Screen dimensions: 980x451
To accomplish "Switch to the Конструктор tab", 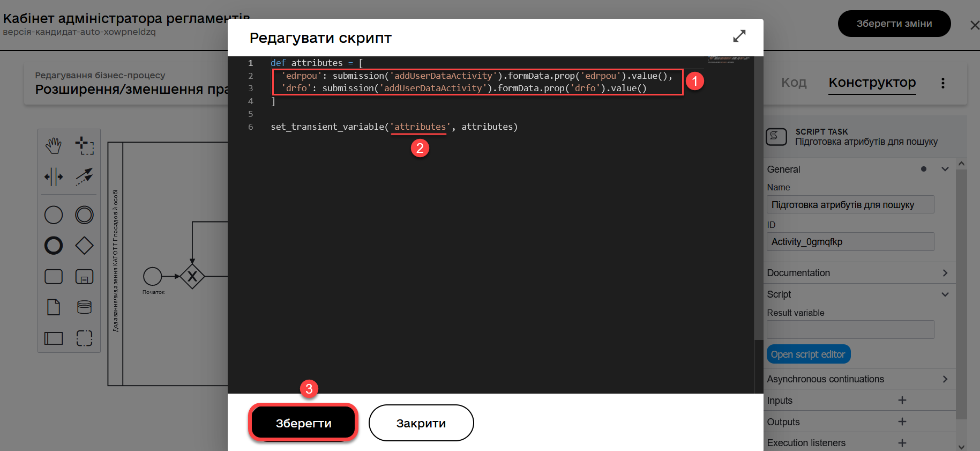I will coord(872,83).
